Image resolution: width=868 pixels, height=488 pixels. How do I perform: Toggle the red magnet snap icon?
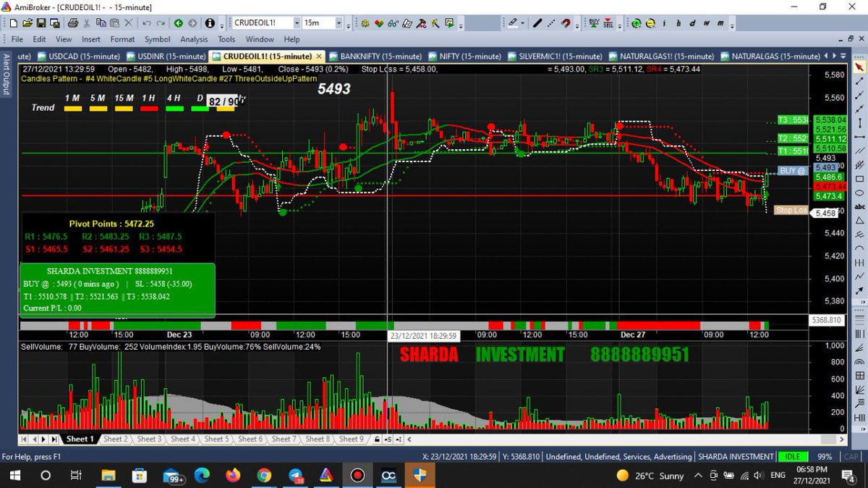pyautogui.click(x=566, y=23)
